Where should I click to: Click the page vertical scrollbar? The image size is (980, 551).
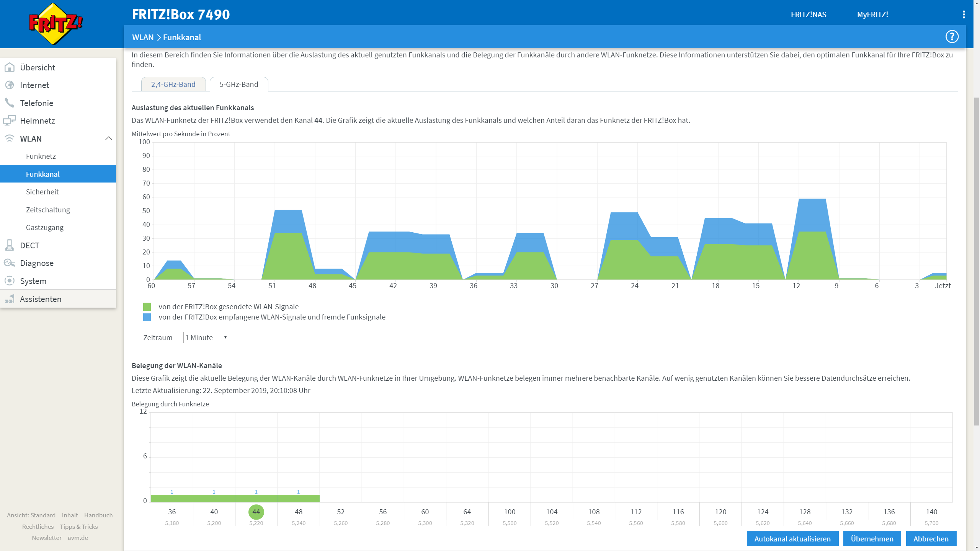[x=977, y=261]
